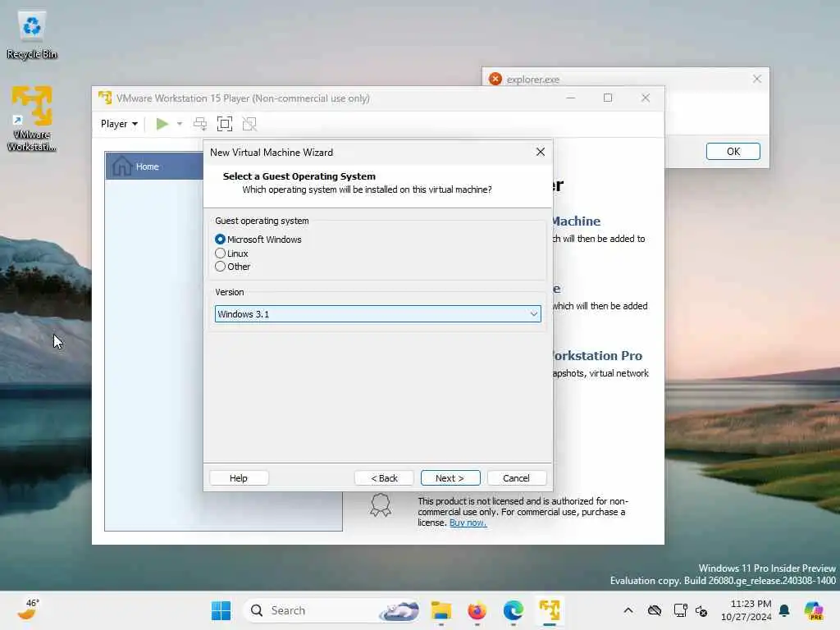840x630 pixels.
Task: Close the explorer.exe error dialog
Action: pyautogui.click(x=756, y=79)
